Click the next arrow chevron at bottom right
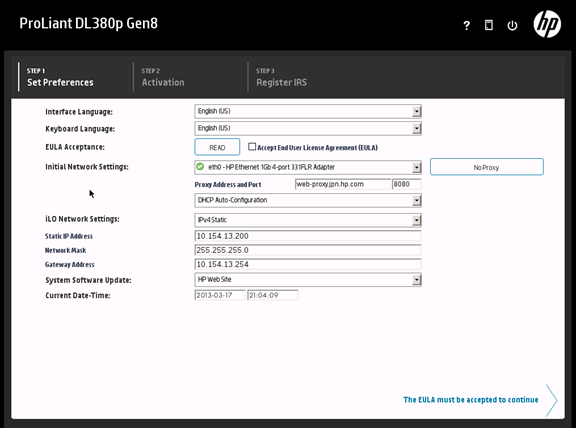The width and height of the screenshot is (576, 428). pos(552,400)
